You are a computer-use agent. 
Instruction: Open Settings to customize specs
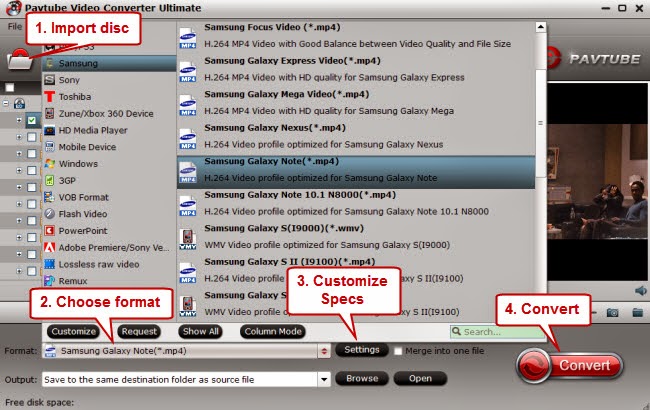(362, 350)
